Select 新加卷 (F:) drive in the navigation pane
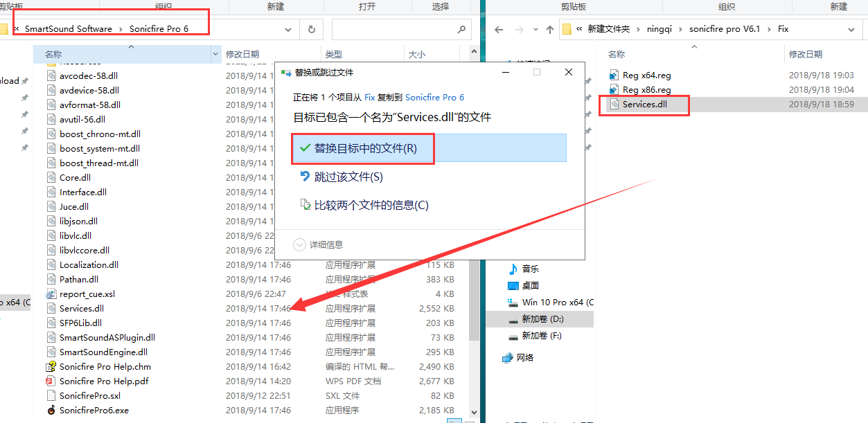 [x=542, y=335]
